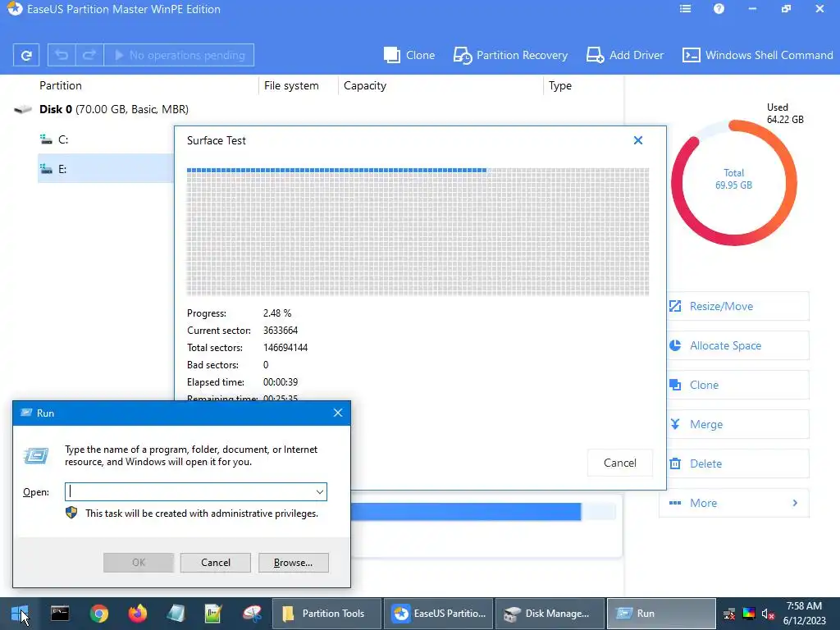The image size is (840, 630).
Task: Choose Resize/Move in side panel
Action: point(737,307)
